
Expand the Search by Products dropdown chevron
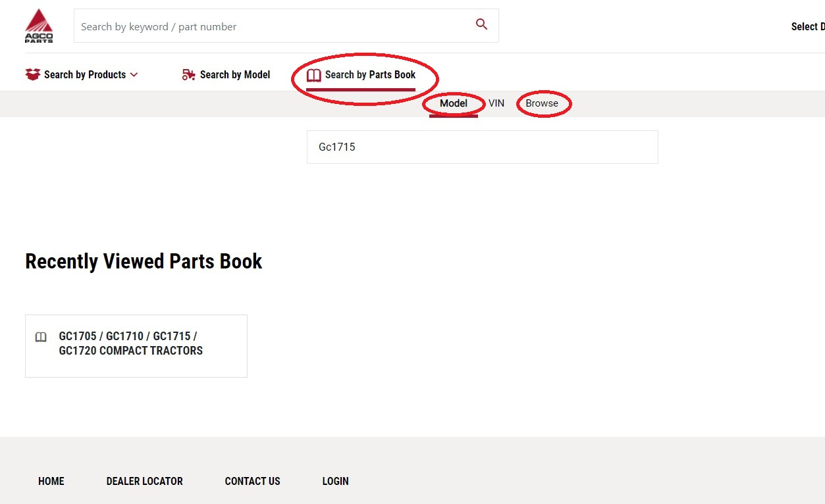[134, 75]
